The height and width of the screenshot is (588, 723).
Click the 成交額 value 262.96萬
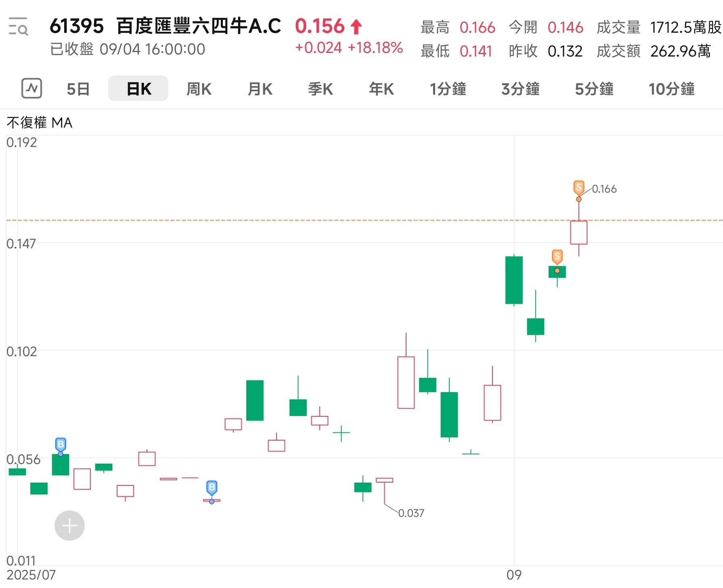[x=681, y=51]
